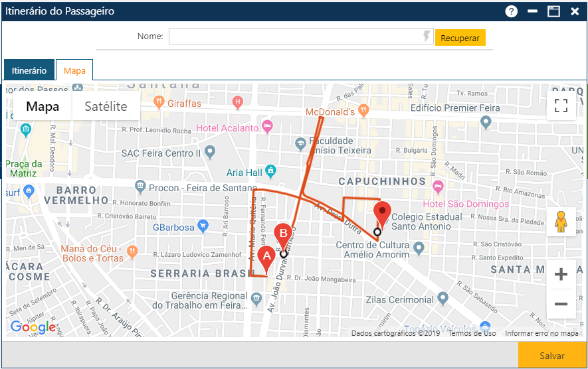Click the GBarbosa shopping cart pin
This screenshot has height=369, width=588.
(203, 226)
